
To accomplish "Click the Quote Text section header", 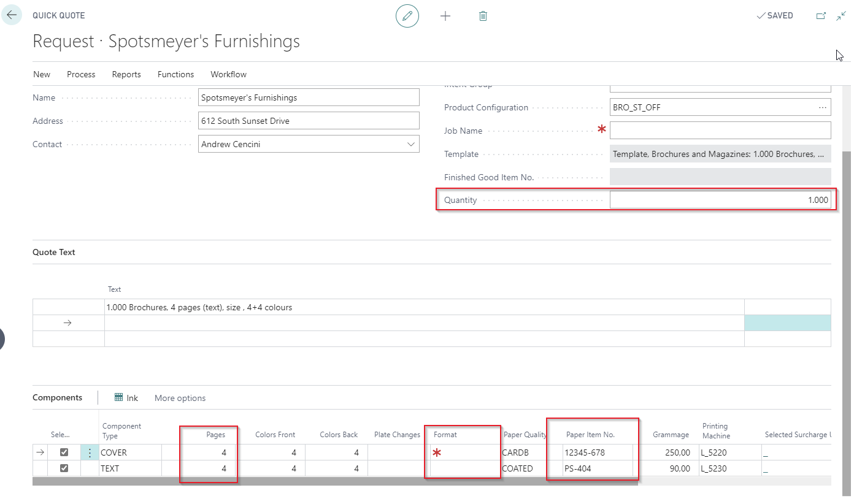I will tap(54, 252).
